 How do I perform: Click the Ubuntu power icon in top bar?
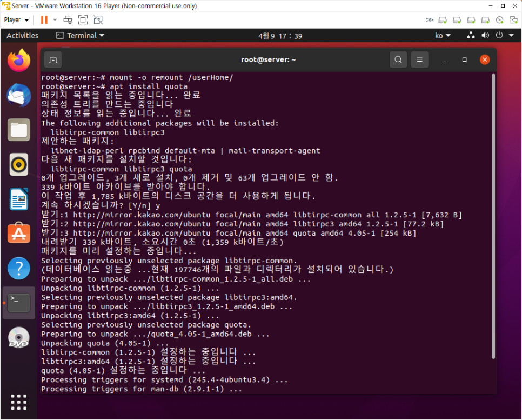tap(499, 35)
